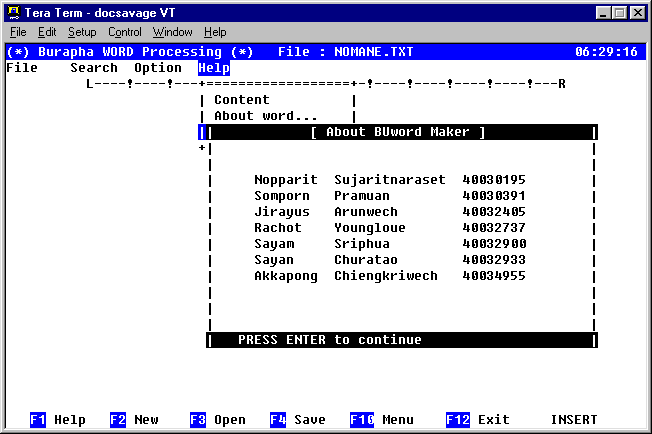
Task: Click the F4 Save key label
Action: pos(298,419)
